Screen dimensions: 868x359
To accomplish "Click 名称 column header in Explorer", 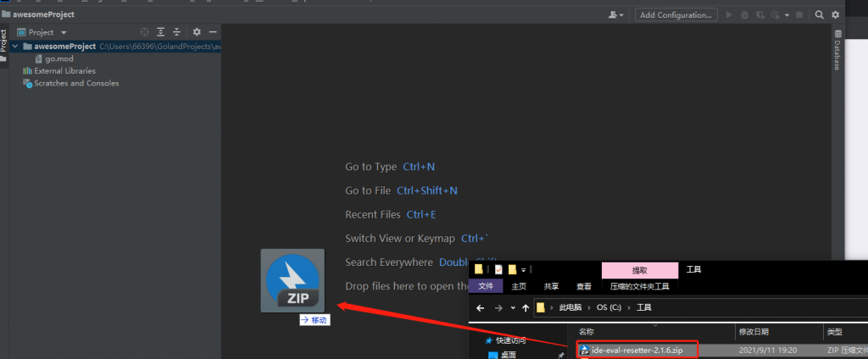I will pos(587,332).
